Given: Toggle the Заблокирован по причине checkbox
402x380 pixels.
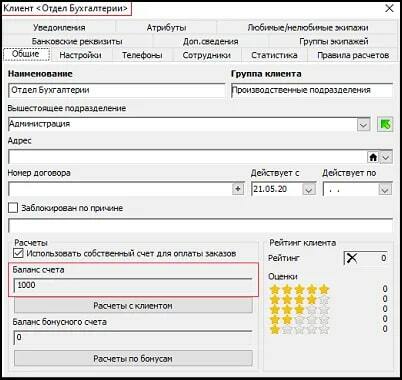Looking at the screenshot, I should (x=13, y=208).
